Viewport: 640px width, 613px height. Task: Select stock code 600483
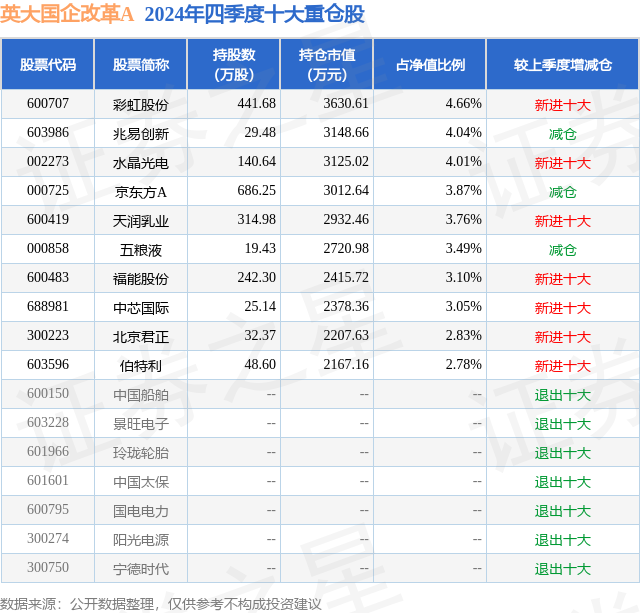(x=48, y=277)
